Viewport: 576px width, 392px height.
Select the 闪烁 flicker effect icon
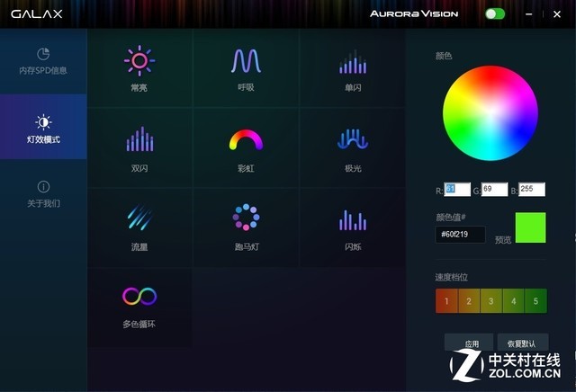(x=352, y=218)
